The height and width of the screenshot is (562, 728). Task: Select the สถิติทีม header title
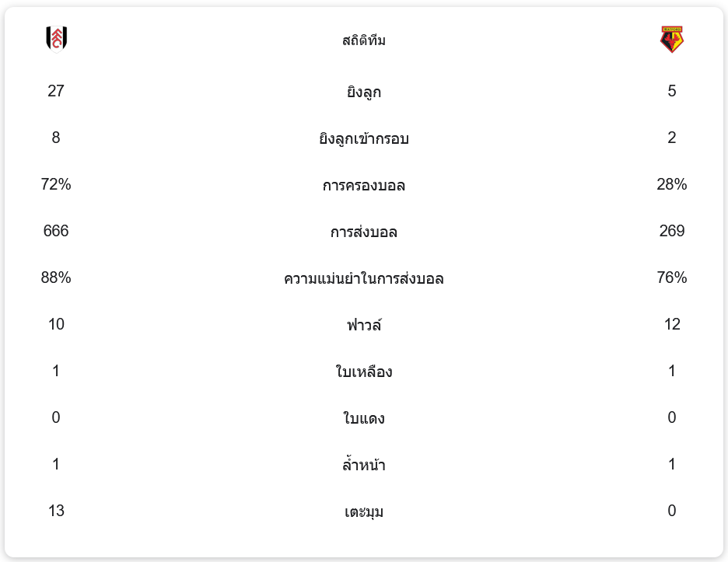coord(364,40)
